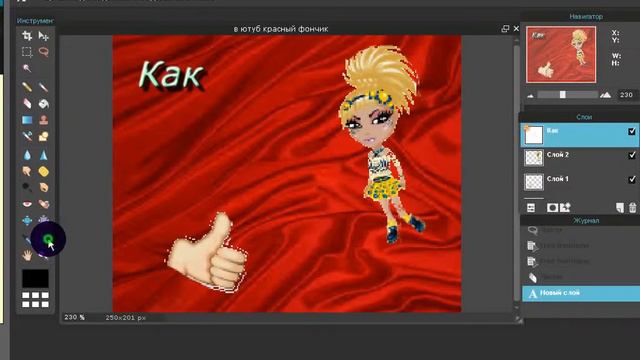Select the Как layer row

[580, 135]
